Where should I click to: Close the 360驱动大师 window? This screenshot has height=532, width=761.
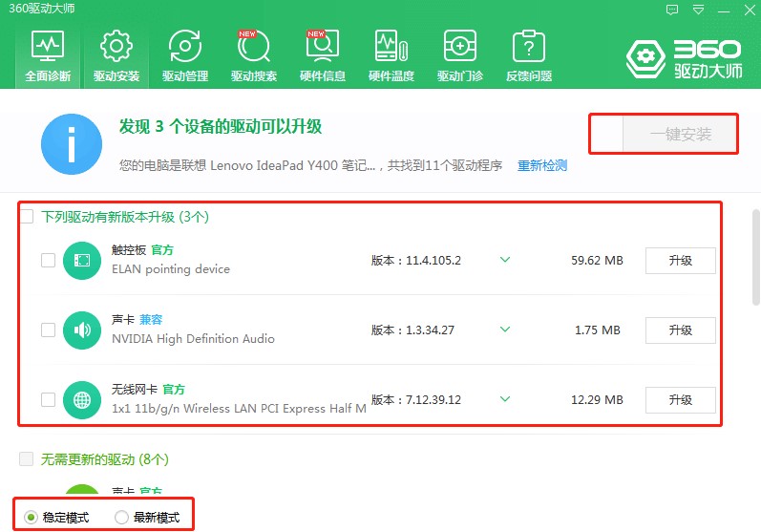750,10
